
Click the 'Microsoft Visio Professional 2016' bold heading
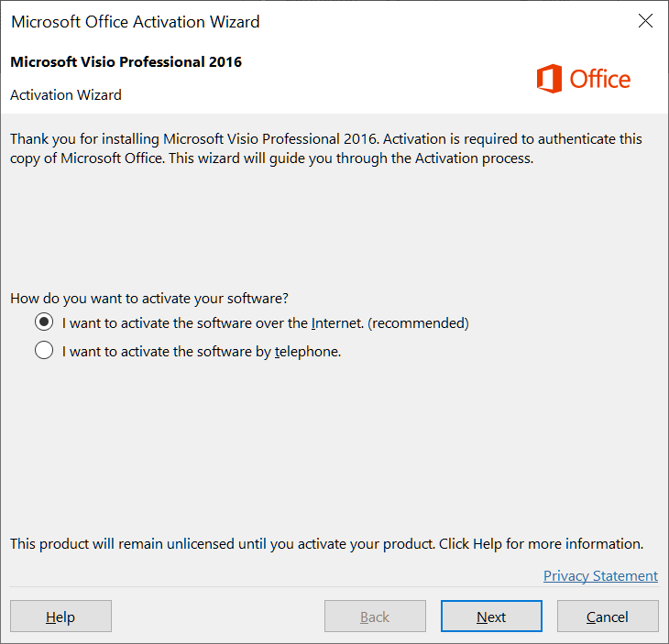(126, 62)
